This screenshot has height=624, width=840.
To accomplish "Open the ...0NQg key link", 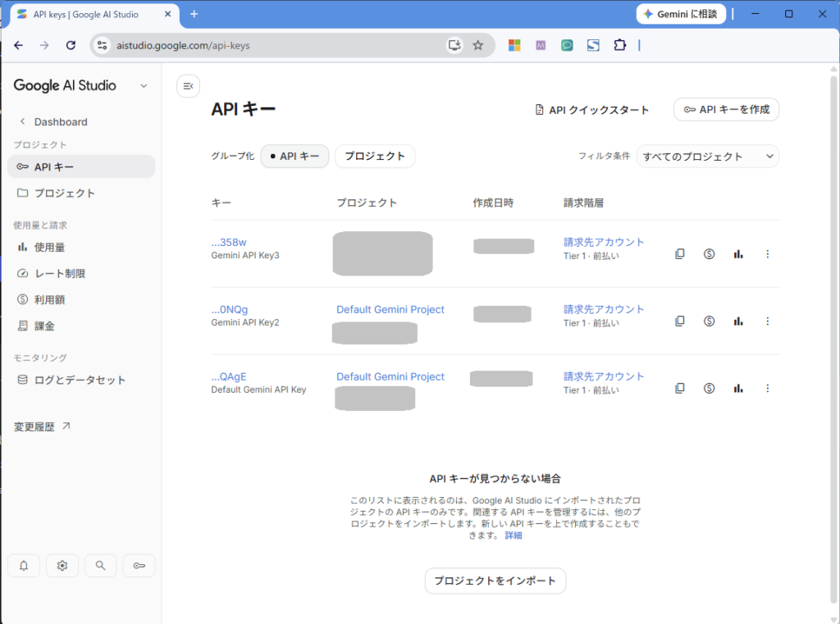I will point(230,309).
